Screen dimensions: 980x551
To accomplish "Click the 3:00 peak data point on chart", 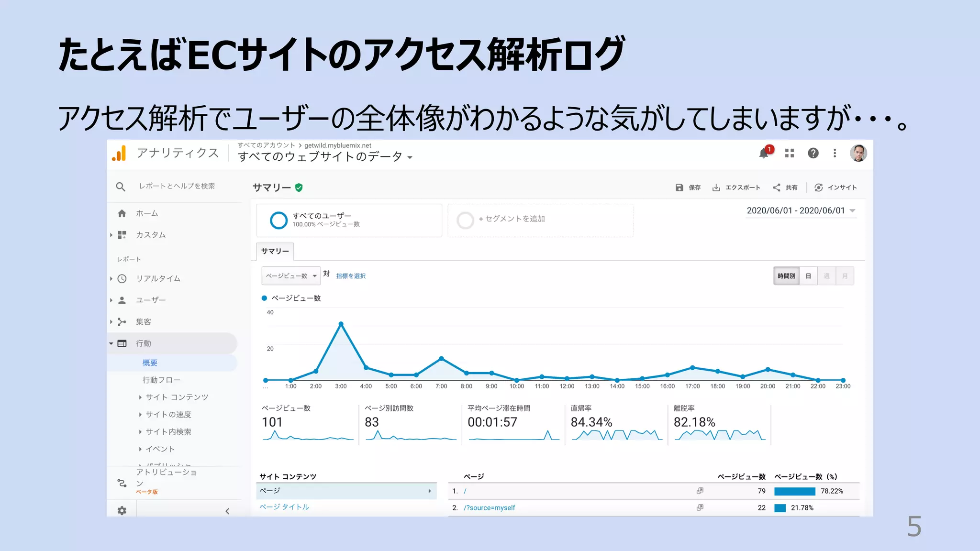I will coord(341,324).
